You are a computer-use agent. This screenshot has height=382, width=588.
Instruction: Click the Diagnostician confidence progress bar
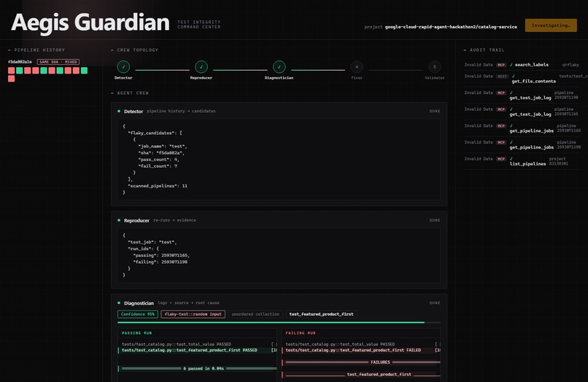click(x=279, y=322)
